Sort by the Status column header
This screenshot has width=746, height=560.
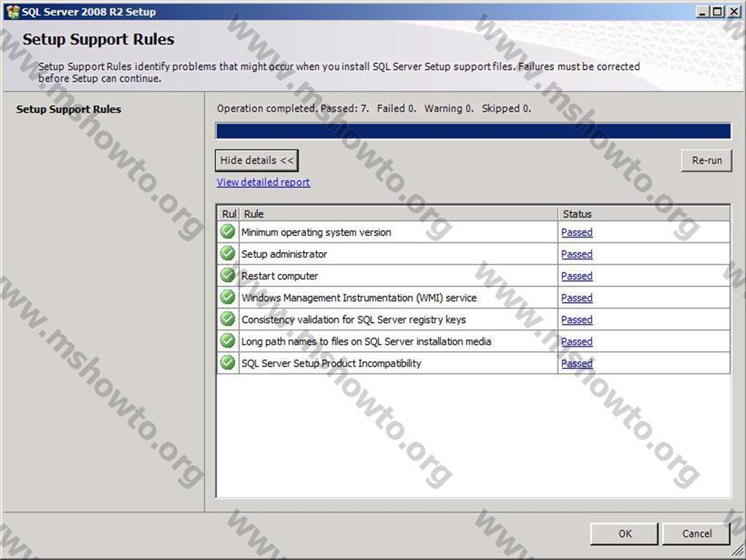(644, 214)
